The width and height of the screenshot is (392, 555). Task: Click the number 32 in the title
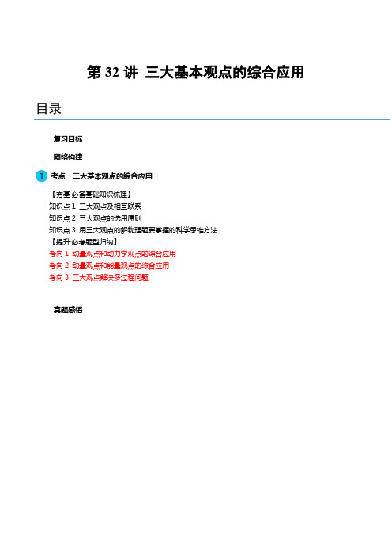click(112, 72)
